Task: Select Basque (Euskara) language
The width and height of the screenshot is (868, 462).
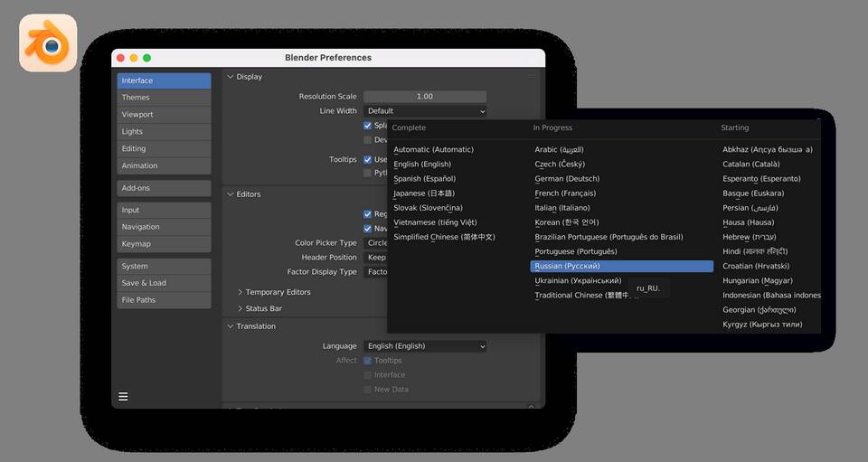Action: [x=753, y=193]
